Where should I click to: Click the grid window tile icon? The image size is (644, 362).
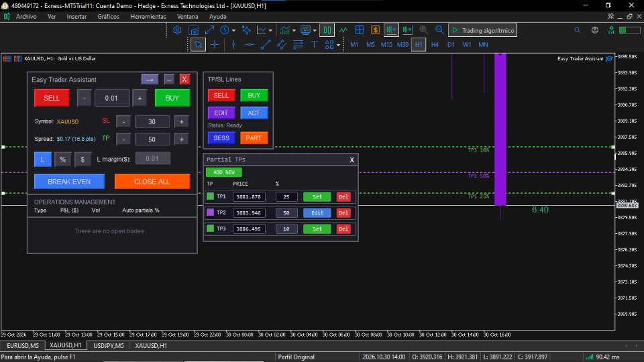coord(360,30)
